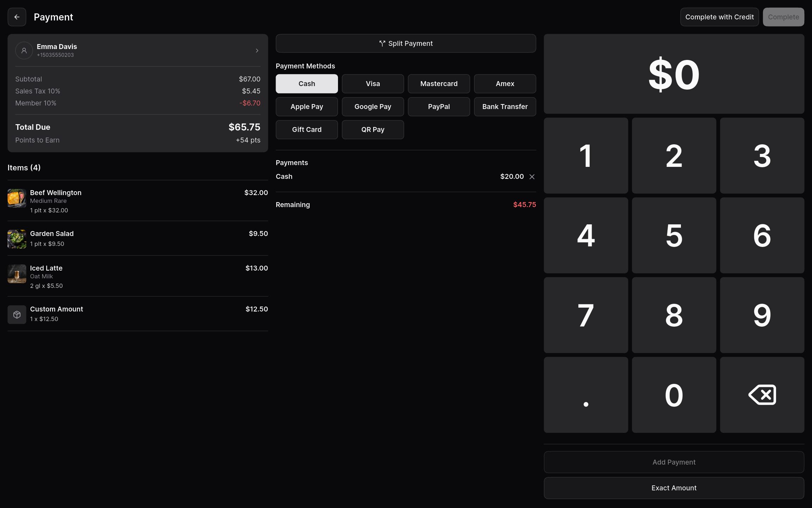Select Apple Pay method
This screenshot has width=812, height=508.
[307, 107]
